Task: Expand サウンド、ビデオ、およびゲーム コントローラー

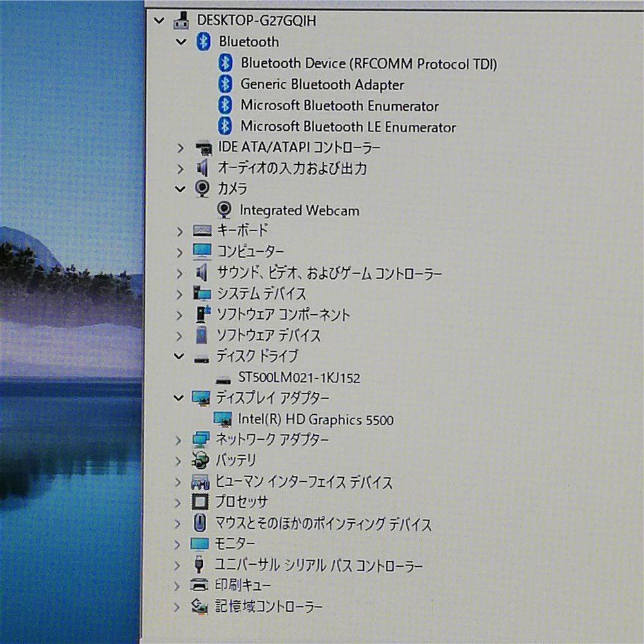Action: [x=180, y=273]
